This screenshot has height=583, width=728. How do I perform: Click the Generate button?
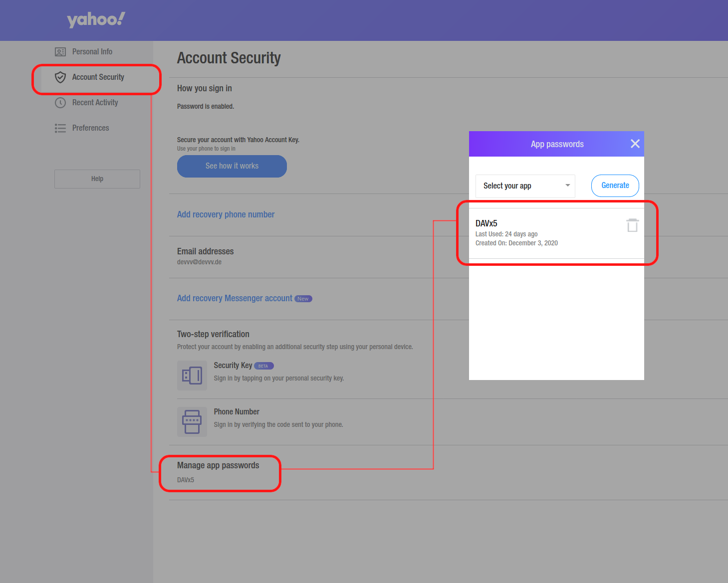(615, 186)
